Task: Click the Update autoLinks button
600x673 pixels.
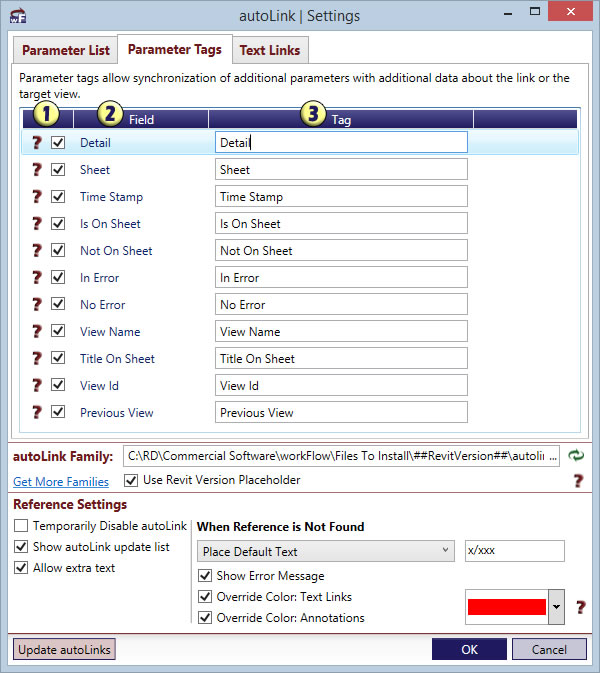Action: [64, 649]
